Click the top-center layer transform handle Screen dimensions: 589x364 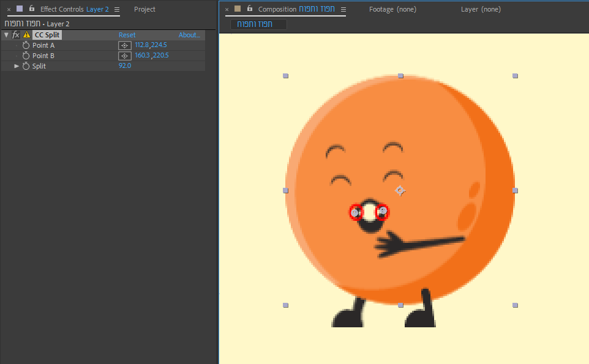pos(400,76)
